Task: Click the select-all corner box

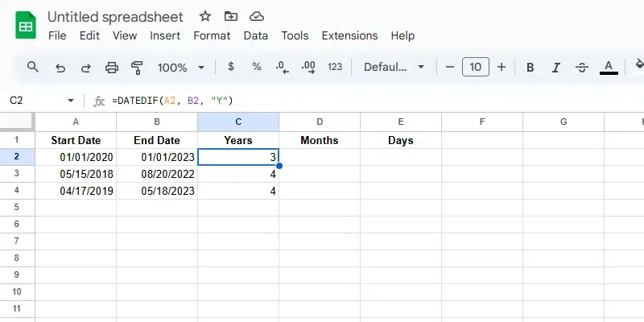Action: pyautogui.click(x=17, y=122)
